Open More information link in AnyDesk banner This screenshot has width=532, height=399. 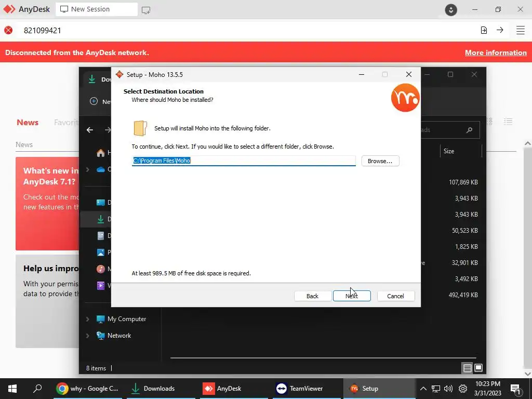(x=496, y=52)
